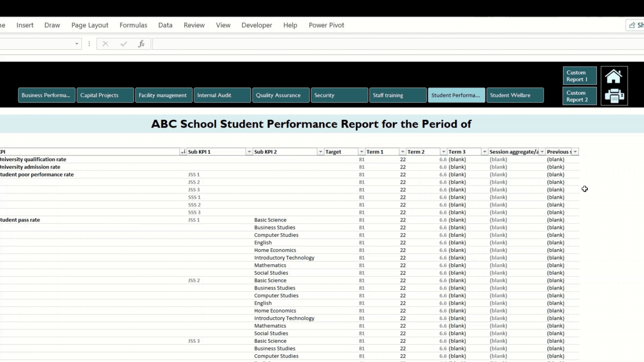This screenshot has width=644, height=362.
Task: Select the 'Student poor performance rate' cell
Action: [37, 175]
